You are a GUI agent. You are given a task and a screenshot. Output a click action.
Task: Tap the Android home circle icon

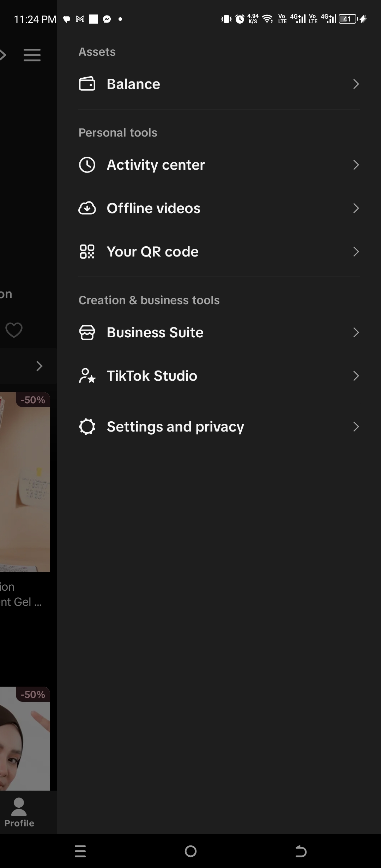(190, 851)
